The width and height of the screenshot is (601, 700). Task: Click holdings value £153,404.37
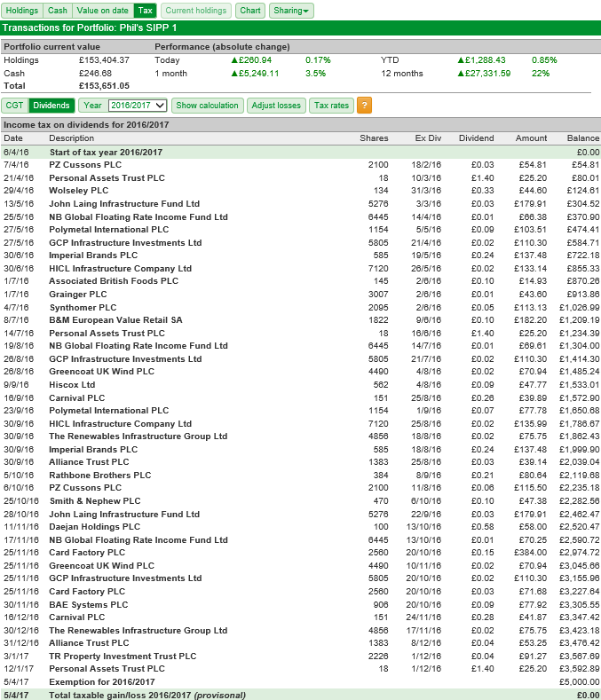click(x=104, y=59)
